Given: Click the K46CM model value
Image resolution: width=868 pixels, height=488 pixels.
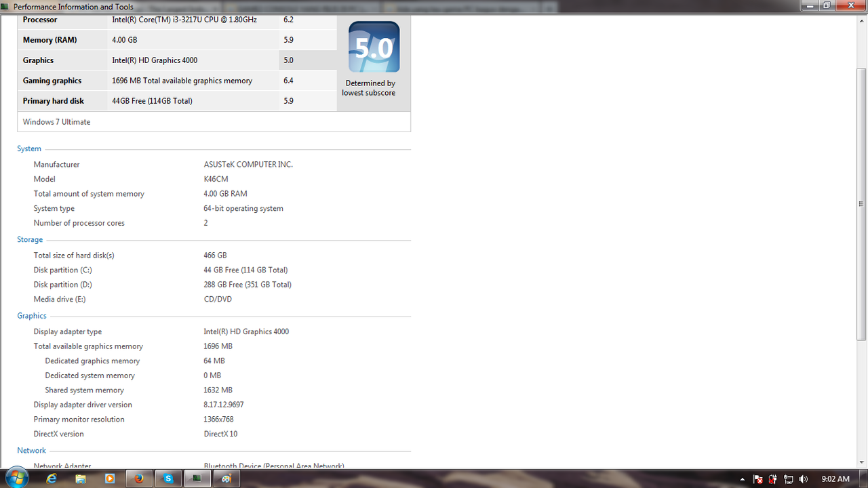Looking at the screenshot, I should [x=216, y=180].
